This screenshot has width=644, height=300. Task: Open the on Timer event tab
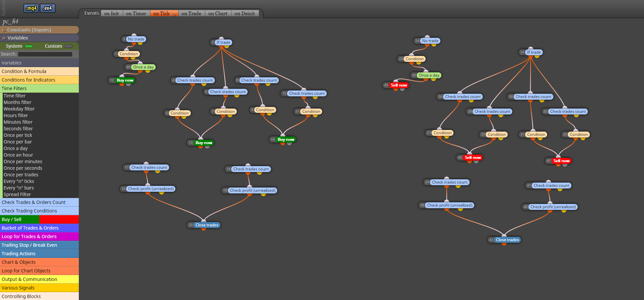tap(136, 13)
